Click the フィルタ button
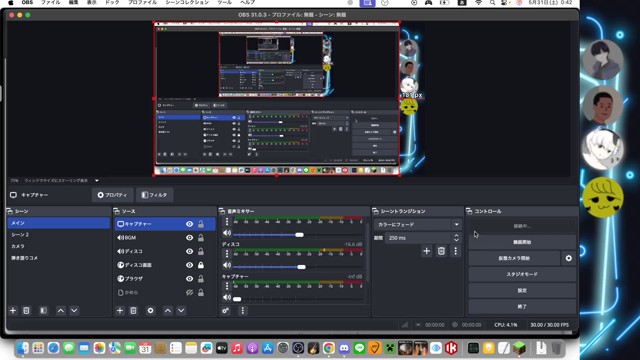 tap(154, 195)
